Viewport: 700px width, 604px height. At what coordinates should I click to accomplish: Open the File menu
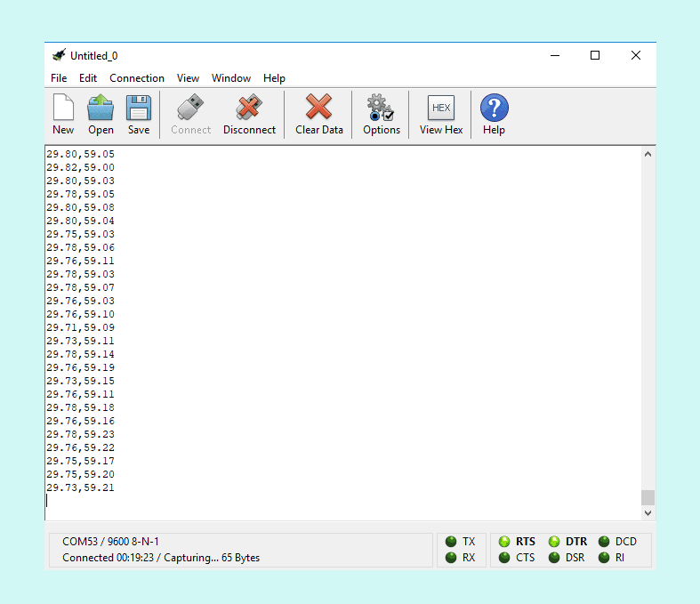[x=59, y=78]
